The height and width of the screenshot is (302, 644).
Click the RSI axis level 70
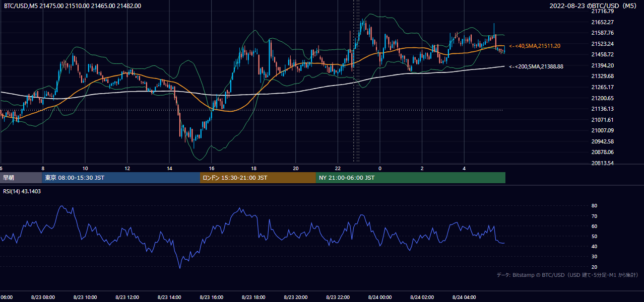click(x=595, y=216)
